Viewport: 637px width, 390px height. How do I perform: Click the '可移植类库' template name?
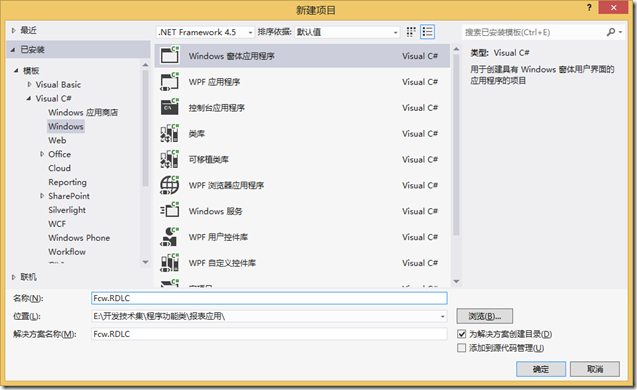208,160
